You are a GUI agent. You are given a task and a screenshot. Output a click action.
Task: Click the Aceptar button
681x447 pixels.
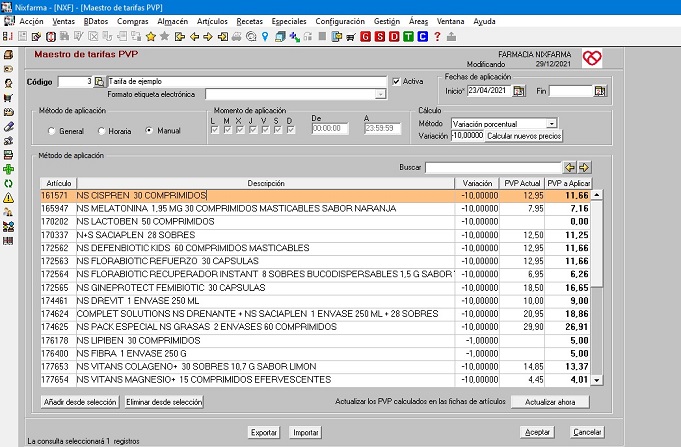pyautogui.click(x=537, y=432)
